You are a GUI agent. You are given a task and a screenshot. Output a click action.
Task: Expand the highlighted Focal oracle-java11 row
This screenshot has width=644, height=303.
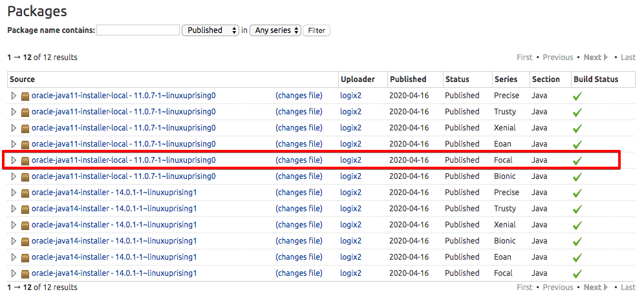point(14,160)
